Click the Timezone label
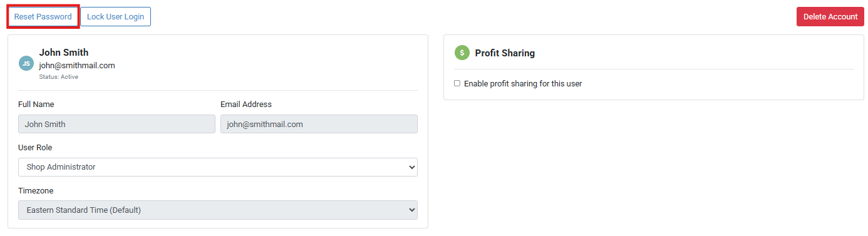 click(x=36, y=190)
